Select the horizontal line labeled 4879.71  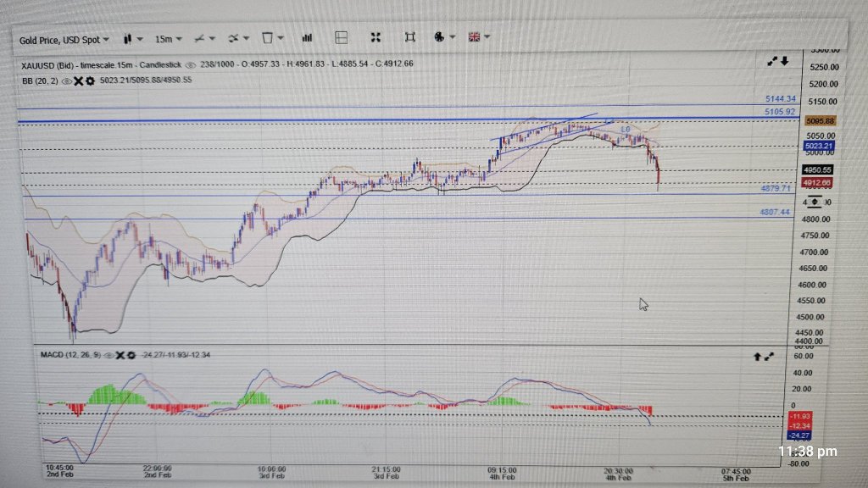(x=407, y=195)
